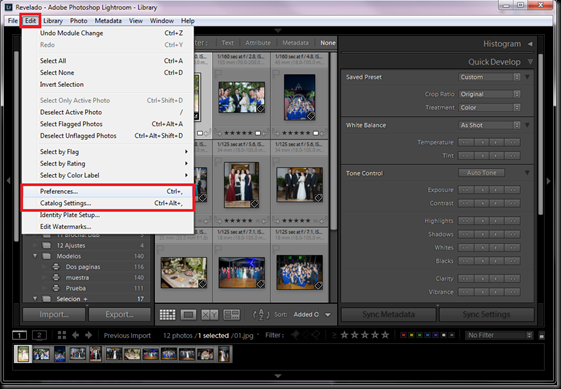Open Survey view icon
Viewport: 561px width, 389px height.
[231, 315]
